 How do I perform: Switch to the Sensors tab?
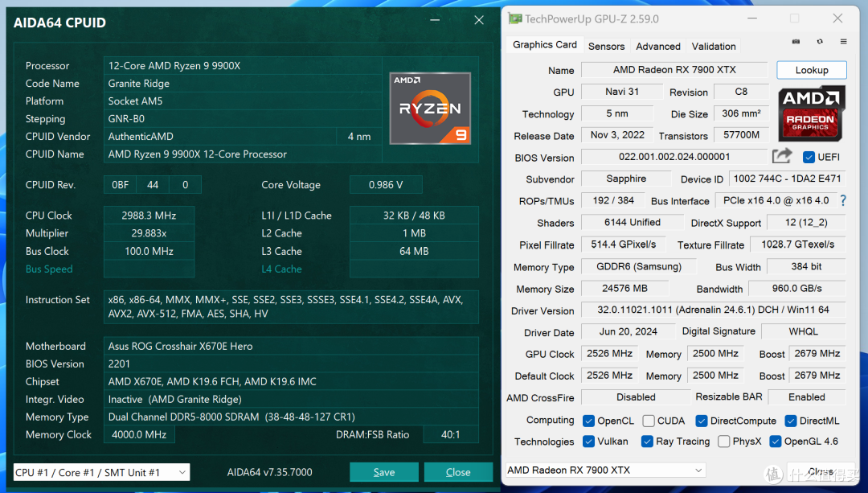[x=606, y=46]
